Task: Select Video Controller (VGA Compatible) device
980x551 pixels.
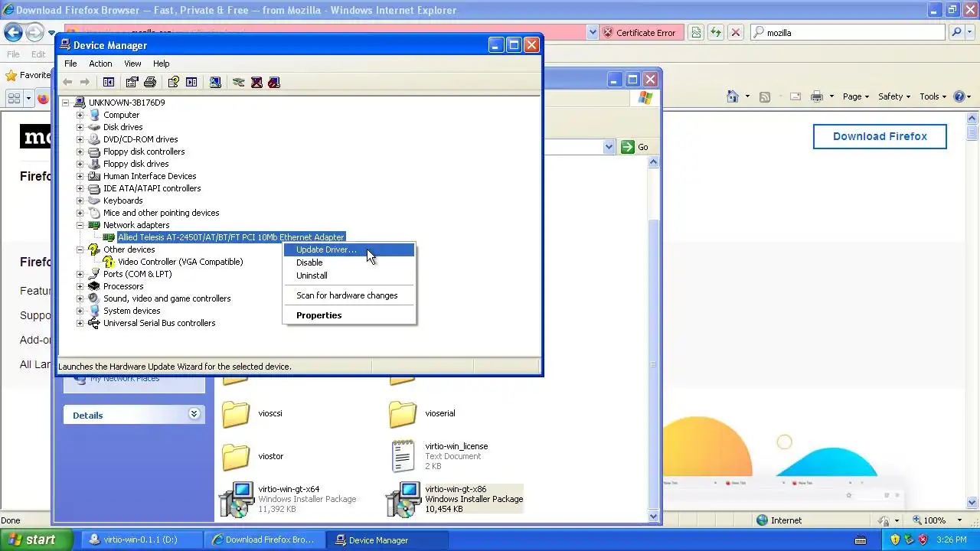Action: pos(180,262)
